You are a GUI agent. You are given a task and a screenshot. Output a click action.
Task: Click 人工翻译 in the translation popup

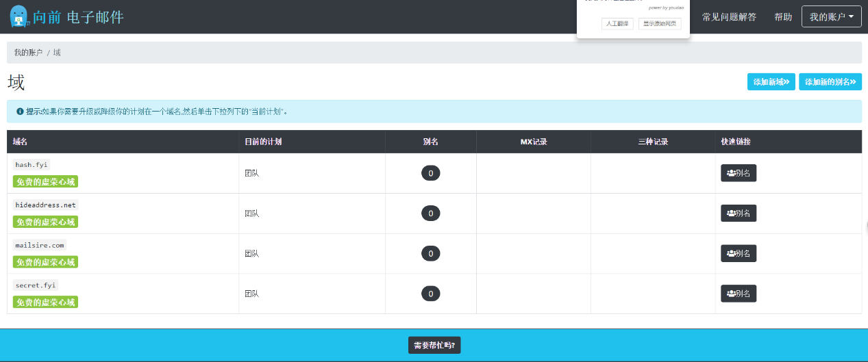[617, 24]
